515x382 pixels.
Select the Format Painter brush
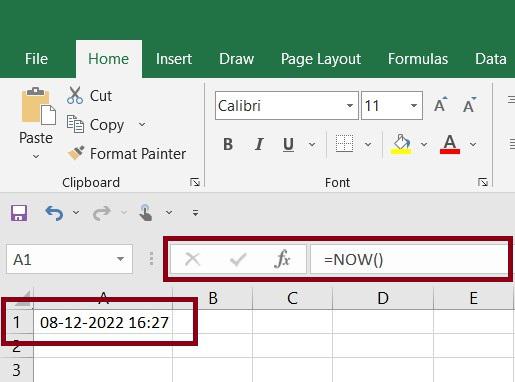pyautogui.click(x=76, y=153)
